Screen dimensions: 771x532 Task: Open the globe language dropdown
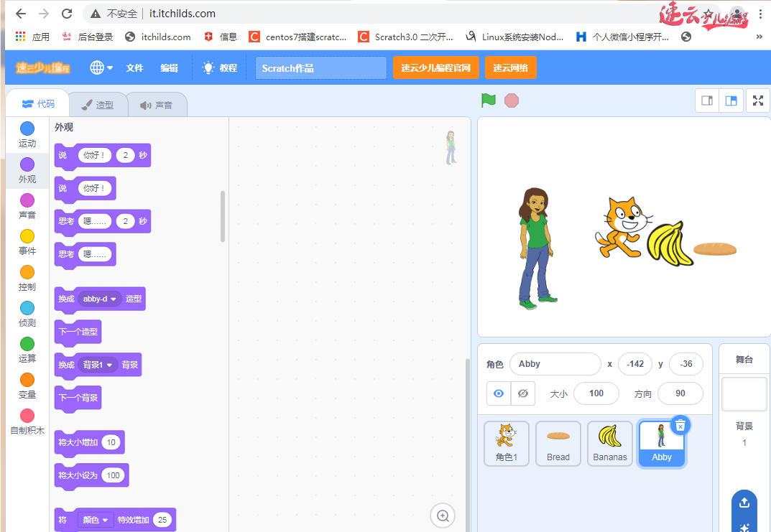pos(101,67)
